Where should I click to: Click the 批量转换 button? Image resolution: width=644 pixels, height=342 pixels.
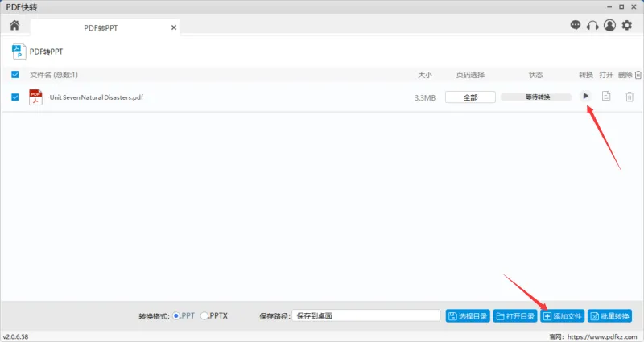[610, 316]
